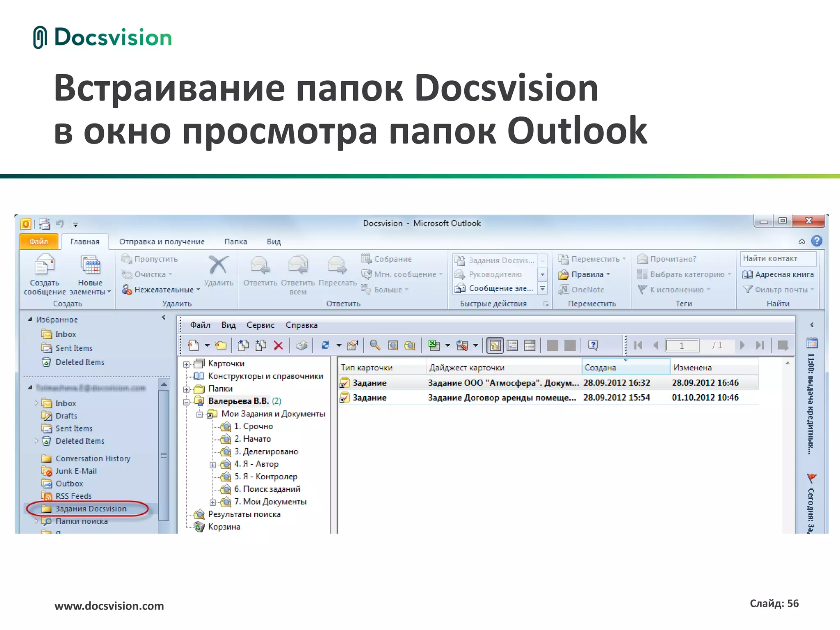Expand the to-do bar arrow on right
This screenshot has width=840, height=630.
pyautogui.click(x=812, y=325)
